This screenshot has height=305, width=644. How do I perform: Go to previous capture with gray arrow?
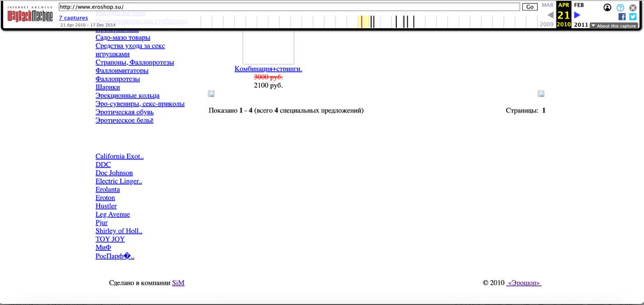(x=550, y=15)
